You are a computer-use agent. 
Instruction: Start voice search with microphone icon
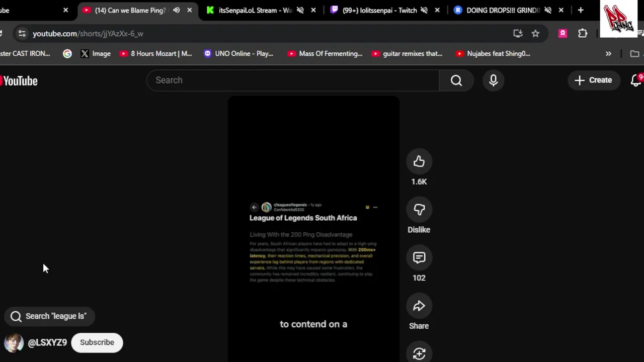pos(493,80)
